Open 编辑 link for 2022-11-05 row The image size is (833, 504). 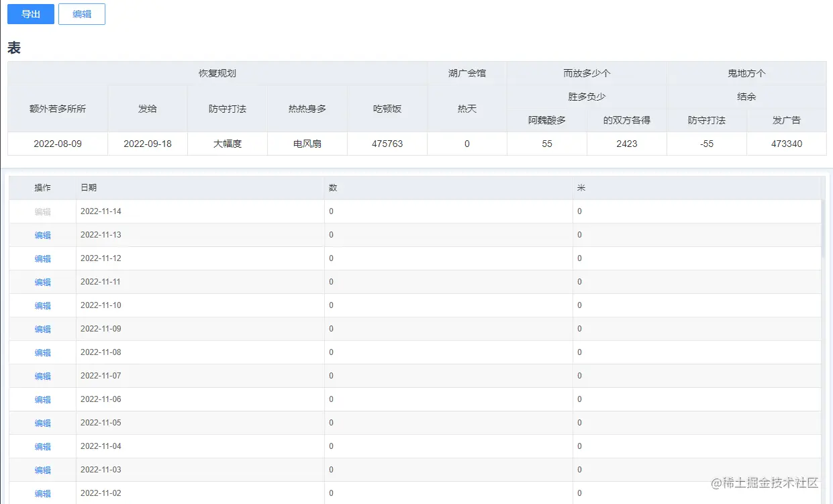point(43,423)
